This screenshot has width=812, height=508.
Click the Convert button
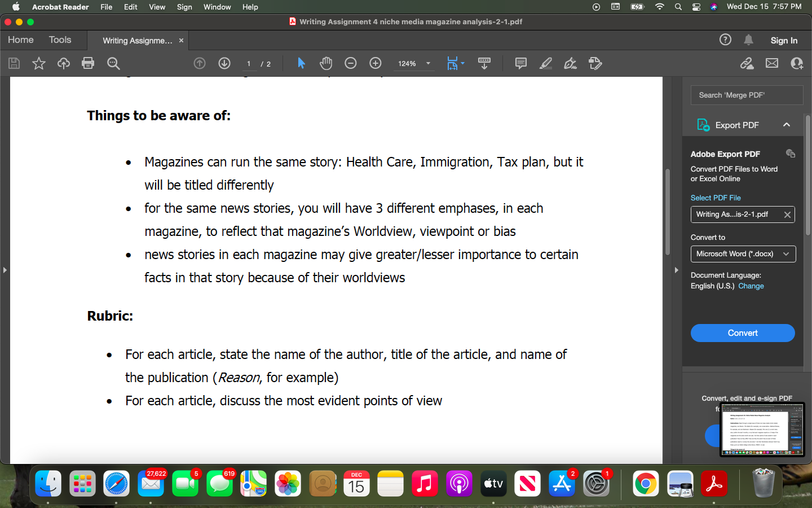[x=743, y=333]
